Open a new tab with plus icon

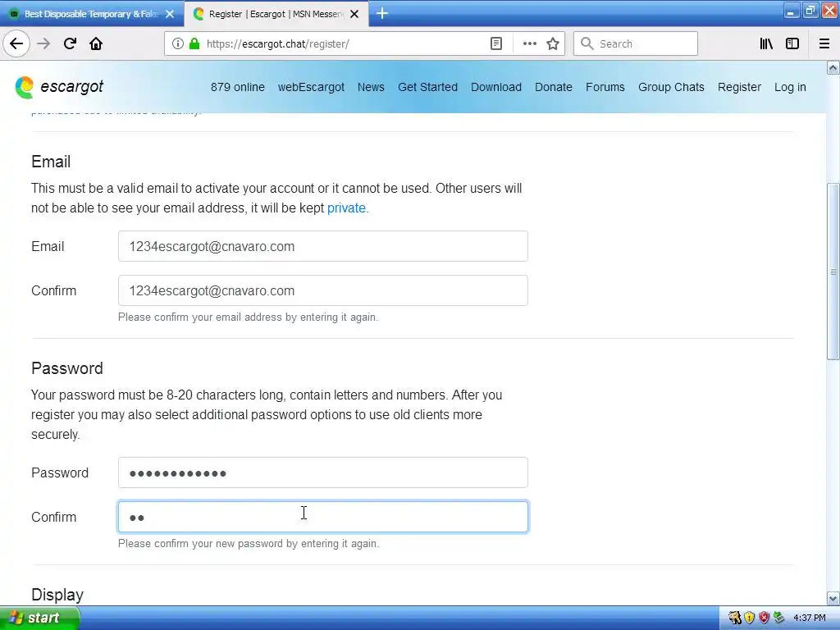(382, 13)
